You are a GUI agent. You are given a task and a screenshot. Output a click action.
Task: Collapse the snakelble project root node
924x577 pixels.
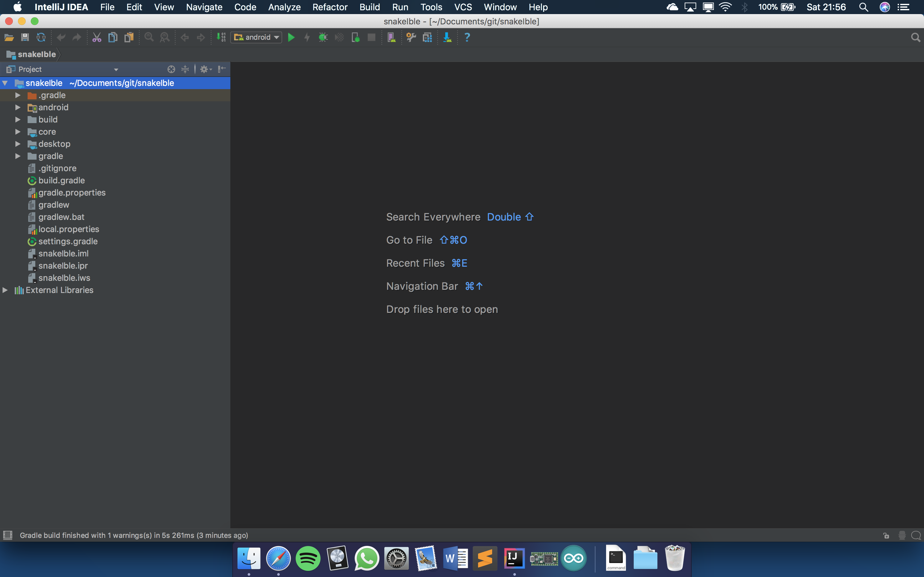pos(5,83)
